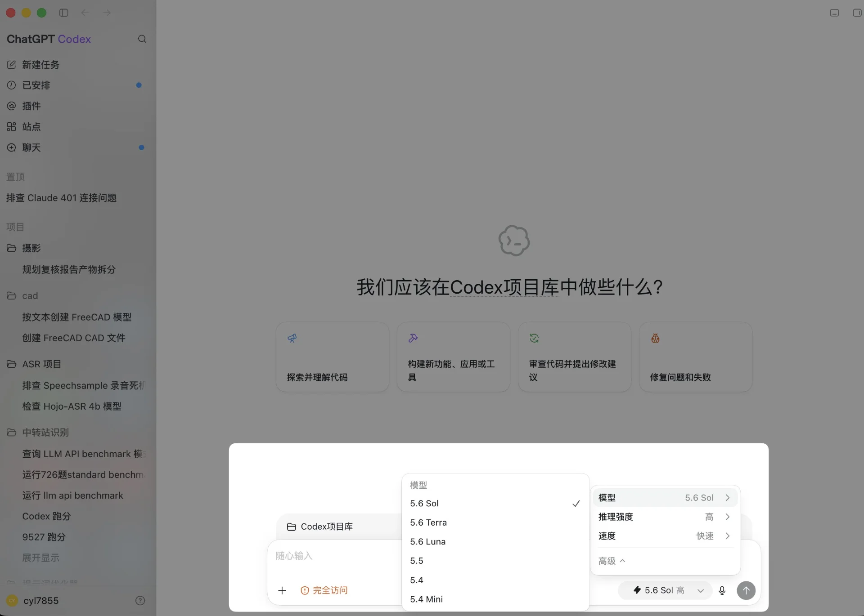Viewport: 864px width, 616px height.
Task: Click the telescope icon on 探索并理解代码 card
Action: click(x=292, y=338)
